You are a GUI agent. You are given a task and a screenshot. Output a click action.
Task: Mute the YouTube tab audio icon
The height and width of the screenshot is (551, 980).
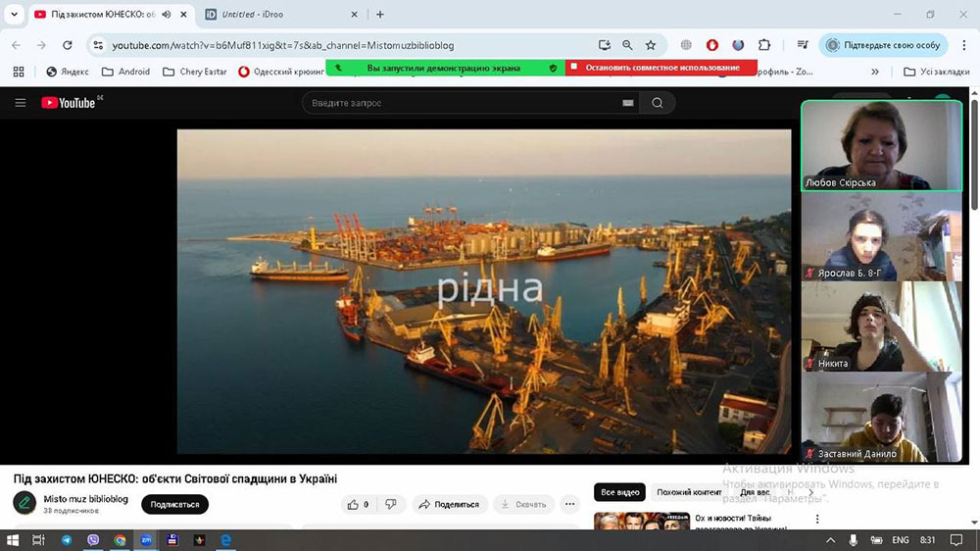coord(167,14)
